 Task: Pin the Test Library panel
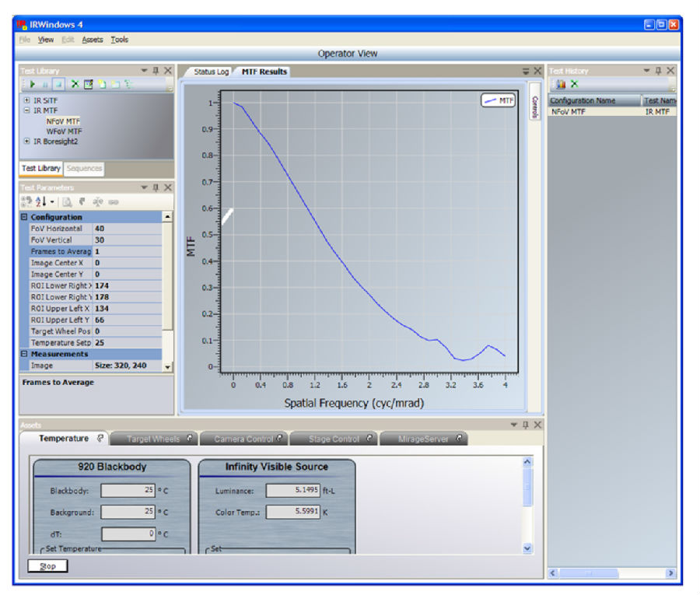[156, 71]
